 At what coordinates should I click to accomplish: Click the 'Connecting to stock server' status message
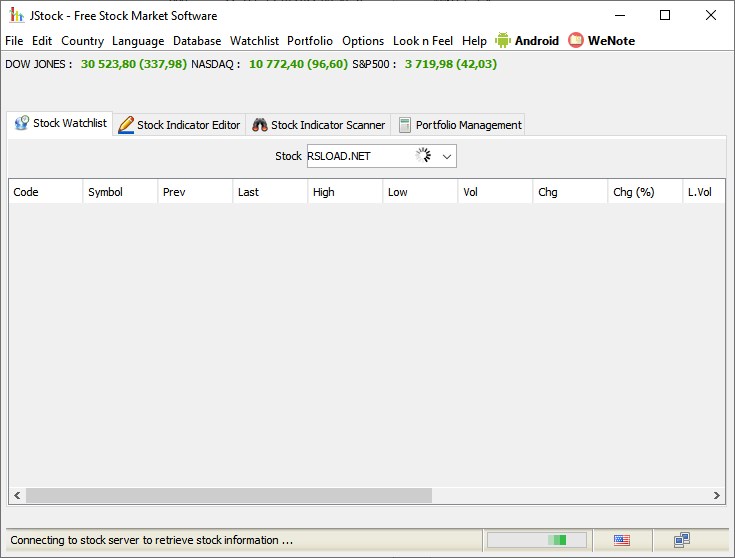(152, 540)
